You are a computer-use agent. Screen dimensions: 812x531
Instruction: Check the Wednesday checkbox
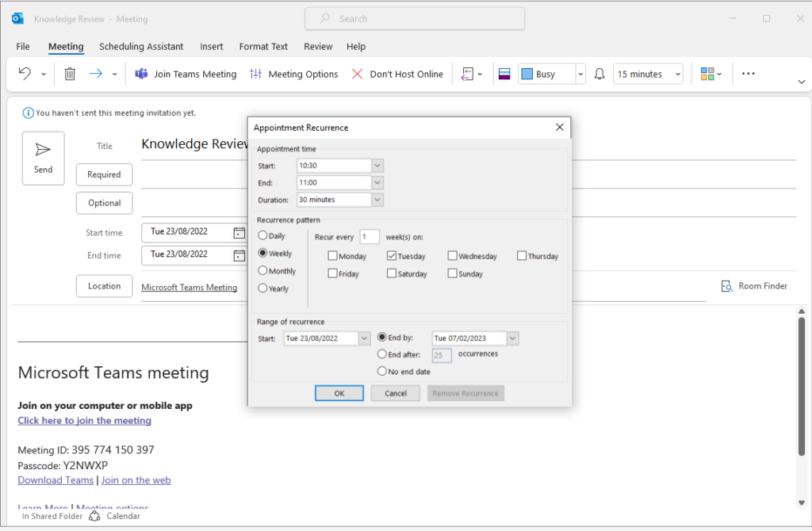pos(452,256)
